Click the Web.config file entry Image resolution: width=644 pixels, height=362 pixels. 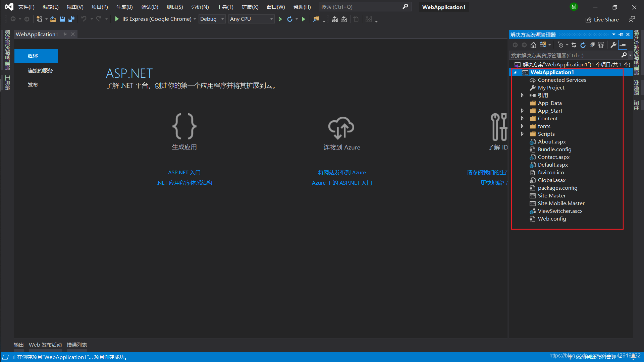[x=552, y=218]
